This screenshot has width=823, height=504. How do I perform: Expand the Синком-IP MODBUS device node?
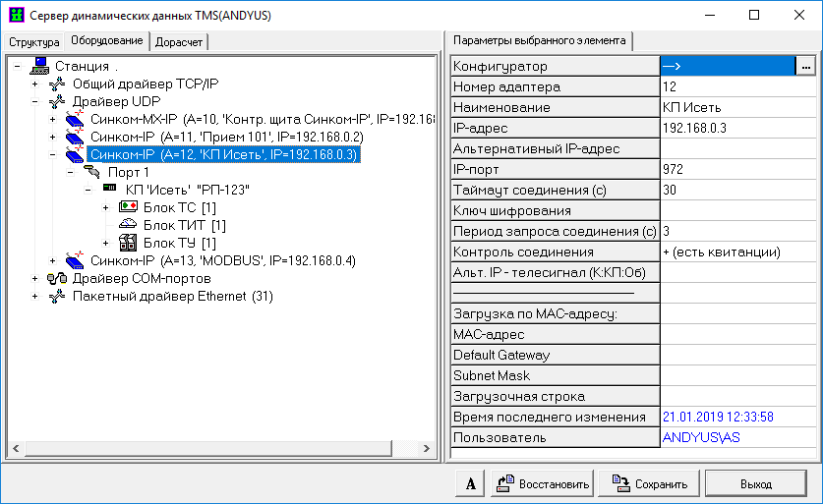(x=53, y=260)
